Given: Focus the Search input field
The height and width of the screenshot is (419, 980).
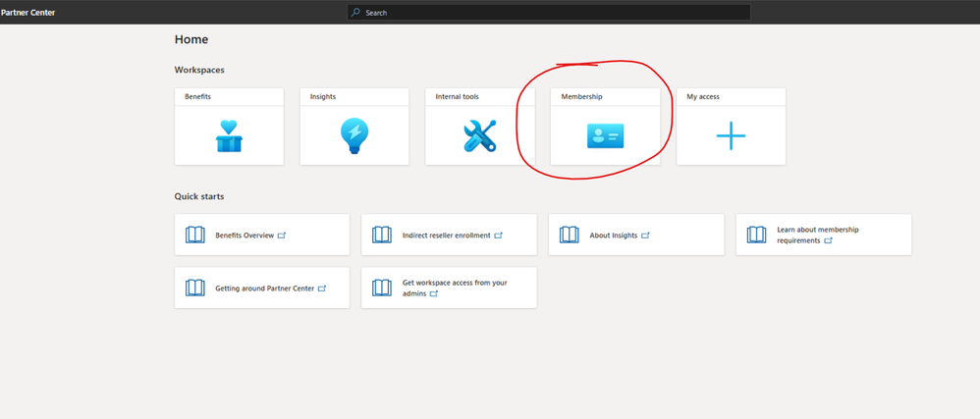Looking at the screenshot, I should pyautogui.click(x=549, y=13).
